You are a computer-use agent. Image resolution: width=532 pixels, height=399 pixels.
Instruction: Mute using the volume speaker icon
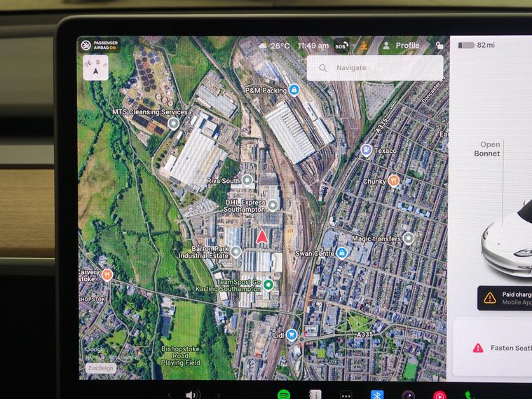click(192, 395)
